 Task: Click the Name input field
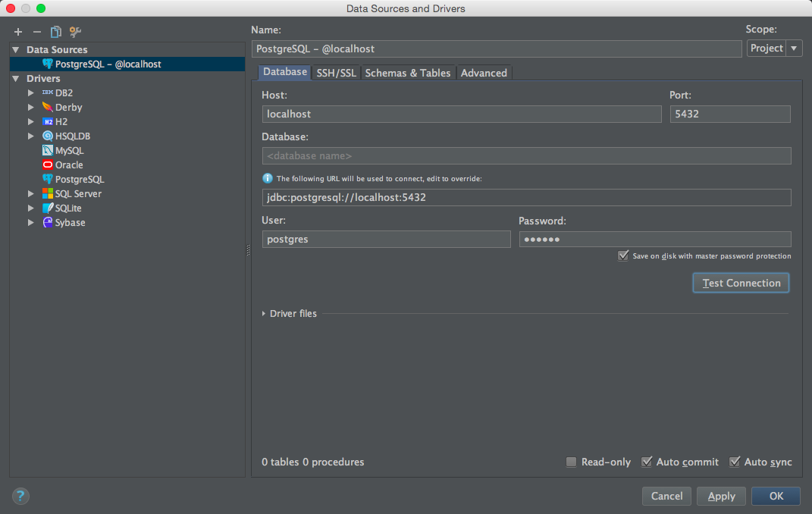coord(497,49)
